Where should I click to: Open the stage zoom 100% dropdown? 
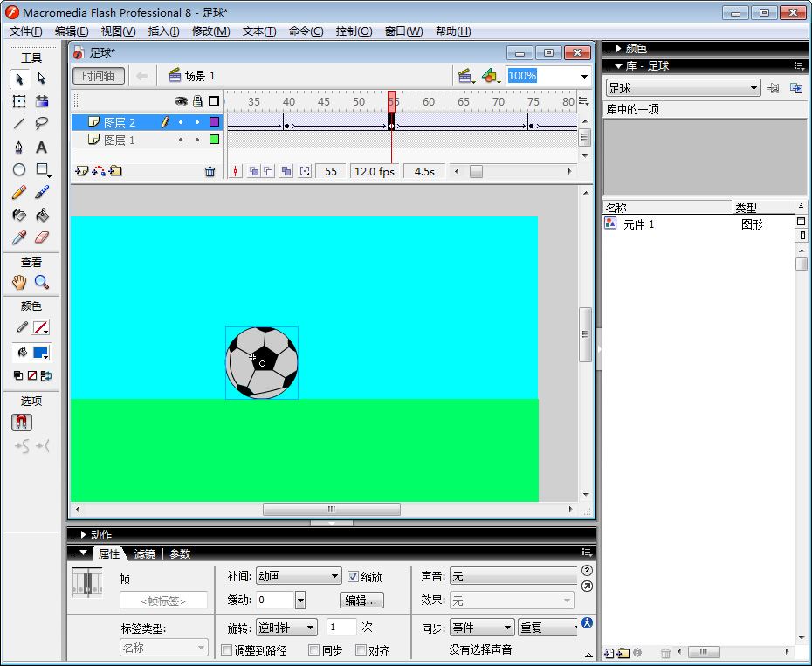tap(584, 76)
